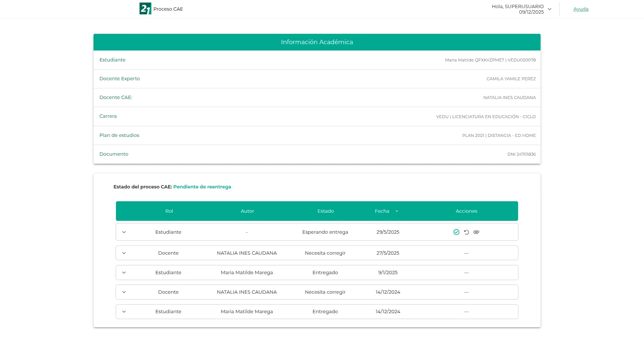Open the SUPERUSUARIO account dropdown

pos(549,9)
